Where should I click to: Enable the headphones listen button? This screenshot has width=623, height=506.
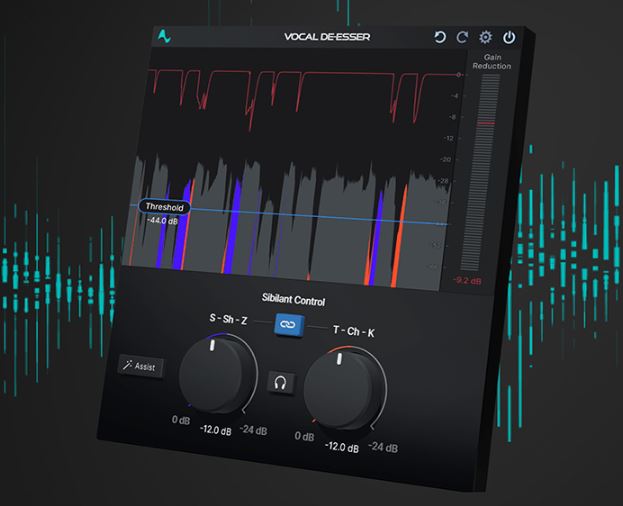click(x=281, y=381)
